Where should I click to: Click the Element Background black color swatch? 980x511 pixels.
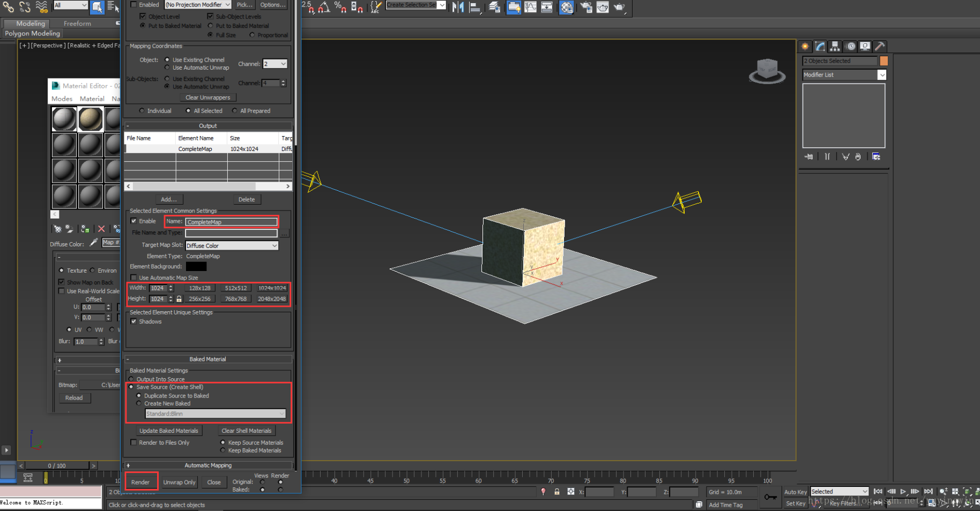[x=196, y=266]
